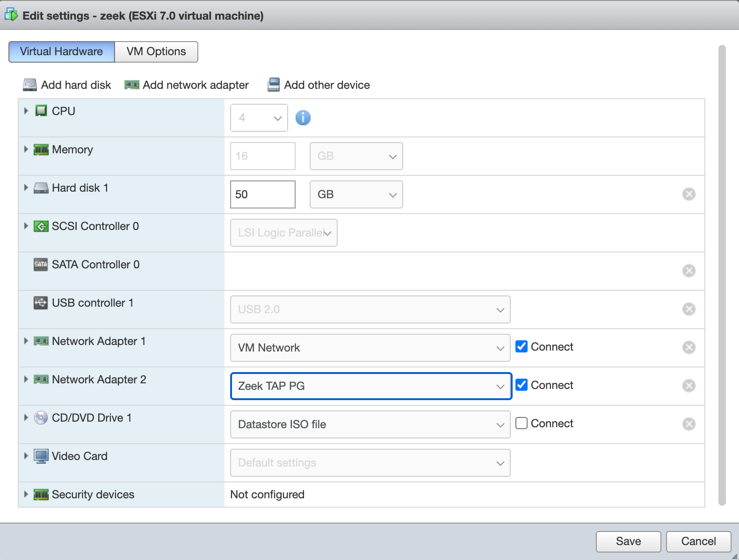This screenshot has height=560, width=739.
Task: Open the Video Card Default settings dropdown
Action: coord(370,463)
